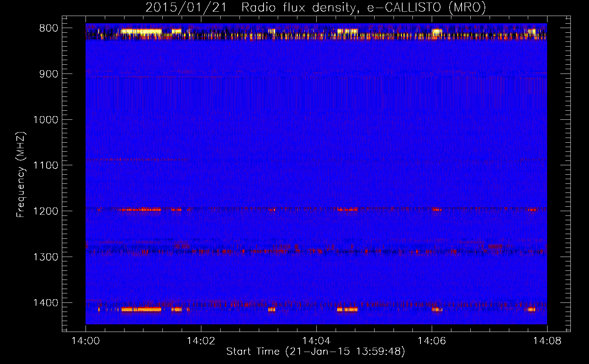Click the 14:04 time tick label
Viewport: 589px width, 364px height.
pyautogui.click(x=316, y=341)
